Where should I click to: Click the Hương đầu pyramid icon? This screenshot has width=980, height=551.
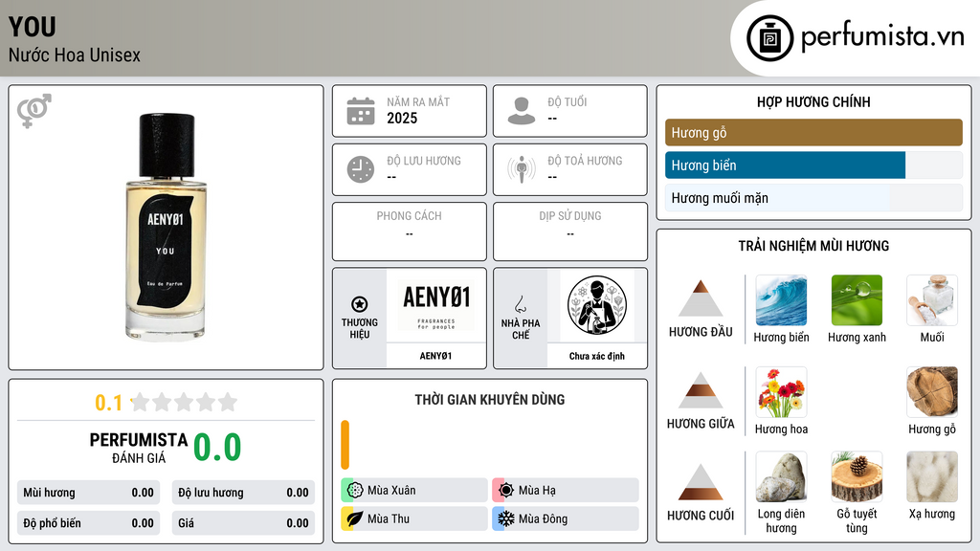[x=701, y=298]
